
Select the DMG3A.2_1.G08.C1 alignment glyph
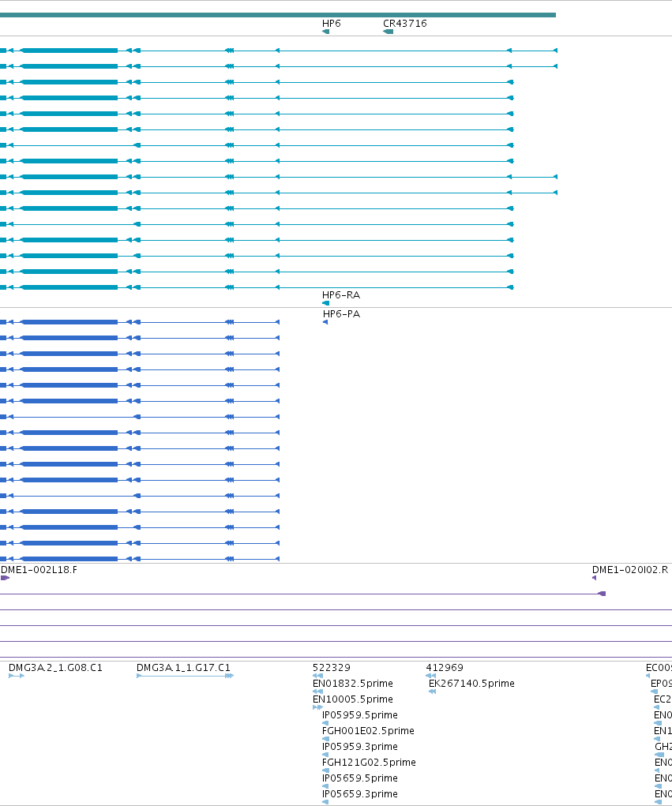coord(17,676)
